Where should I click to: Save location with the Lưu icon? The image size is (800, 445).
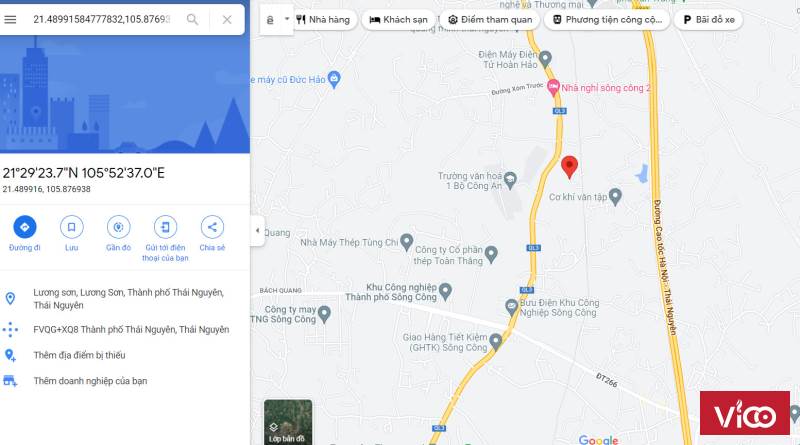click(71, 234)
